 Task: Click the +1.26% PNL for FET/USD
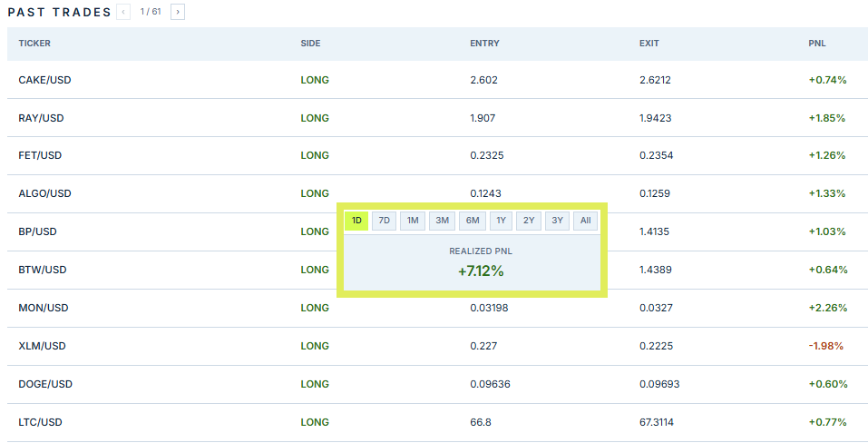click(x=827, y=155)
